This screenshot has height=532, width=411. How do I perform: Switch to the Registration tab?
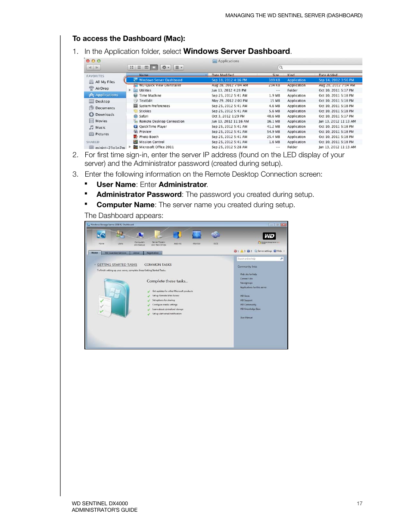[x=153, y=253]
